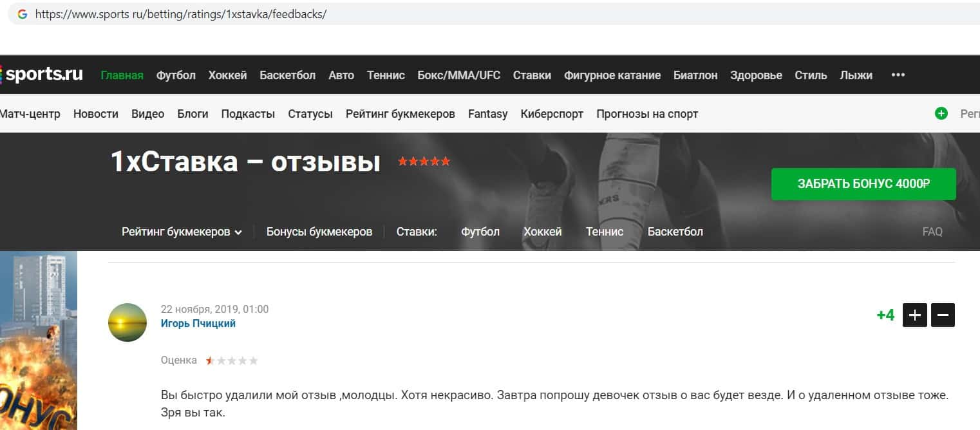Image resolution: width=980 pixels, height=430 pixels.
Task: Open the three-dots more sections menu
Action: (x=898, y=75)
